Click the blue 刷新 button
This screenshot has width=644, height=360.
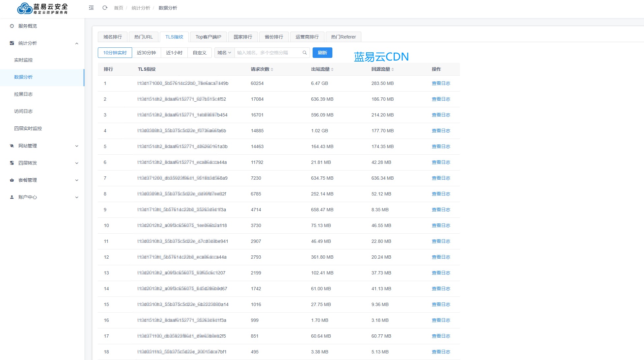click(x=322, y=53)
